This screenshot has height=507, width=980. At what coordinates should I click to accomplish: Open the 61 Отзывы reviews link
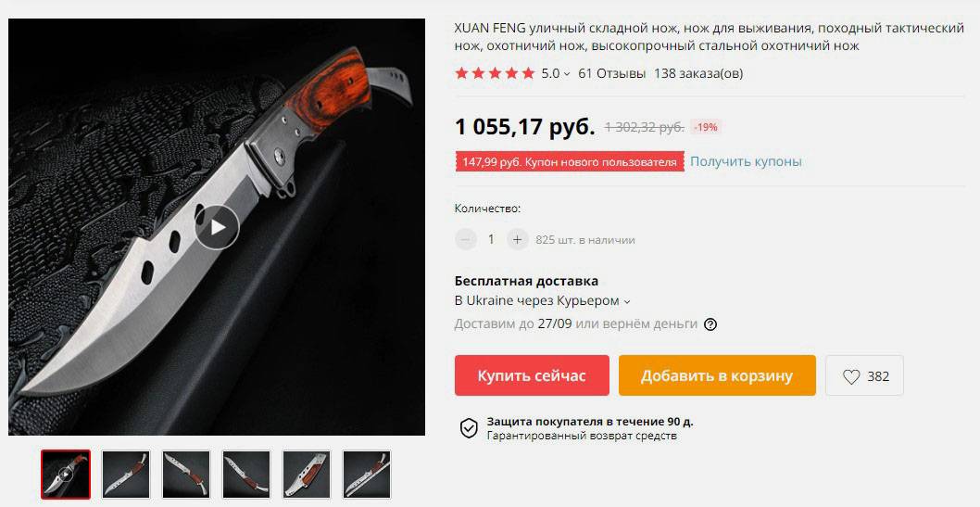[x=611, y=73]
